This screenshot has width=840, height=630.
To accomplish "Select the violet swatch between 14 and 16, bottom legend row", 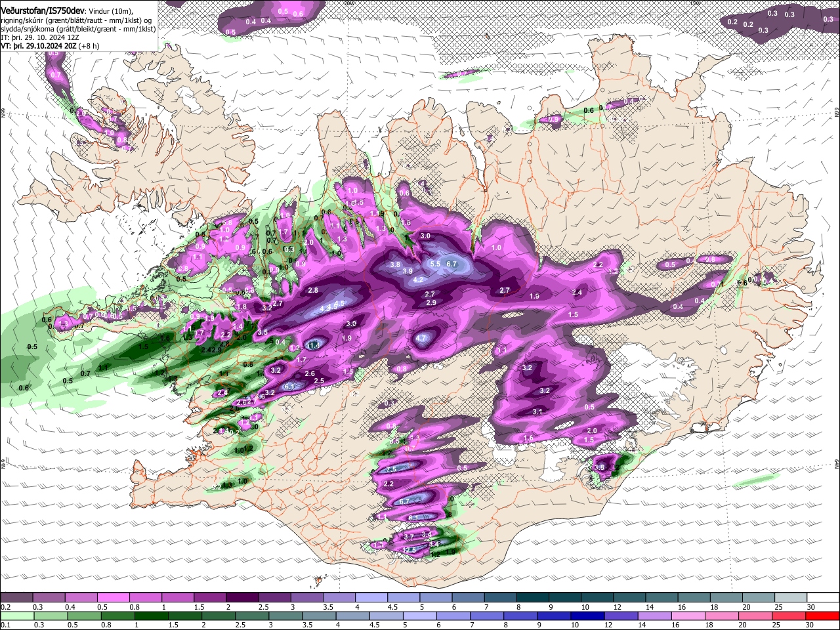I will [x=655, y=616].
